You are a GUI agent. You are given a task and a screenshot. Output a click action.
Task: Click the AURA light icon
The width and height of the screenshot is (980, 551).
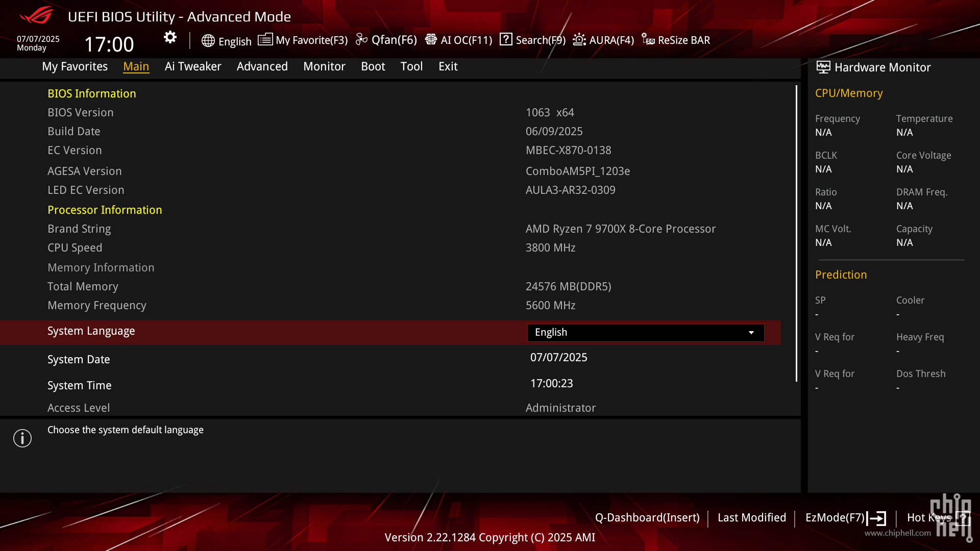pos(579,39)
